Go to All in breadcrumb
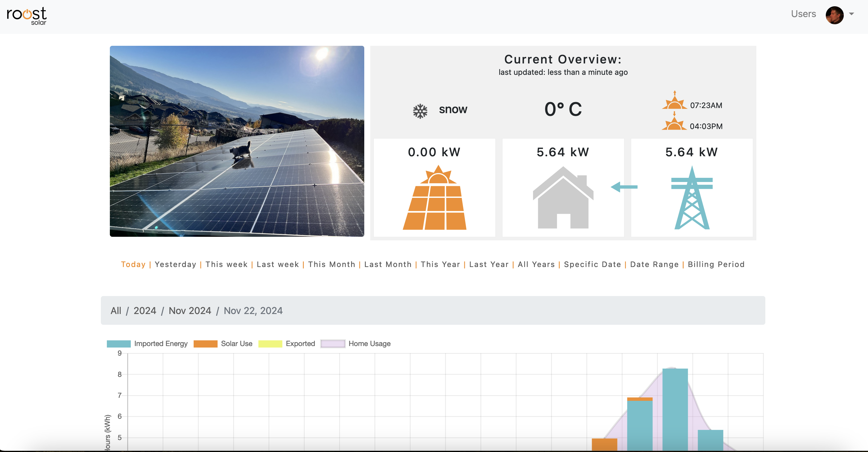Viewport: 868px width, 452px height. coord(116,310)
